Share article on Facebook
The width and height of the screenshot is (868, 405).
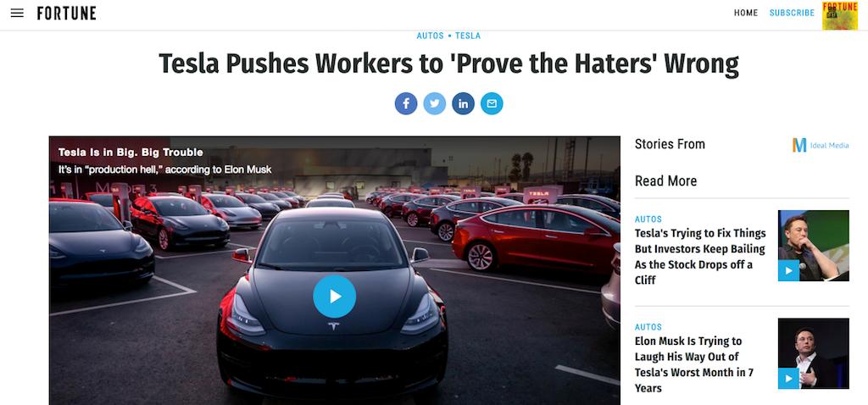click(x=406, y=103)
